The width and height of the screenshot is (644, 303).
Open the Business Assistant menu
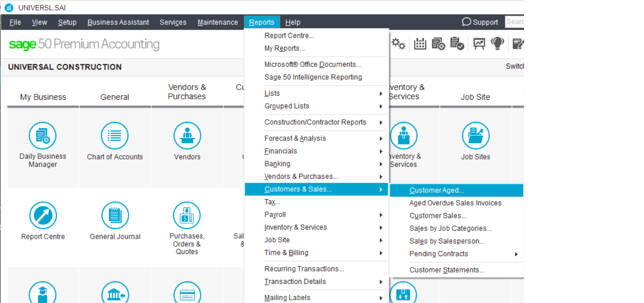pos(118,22)
